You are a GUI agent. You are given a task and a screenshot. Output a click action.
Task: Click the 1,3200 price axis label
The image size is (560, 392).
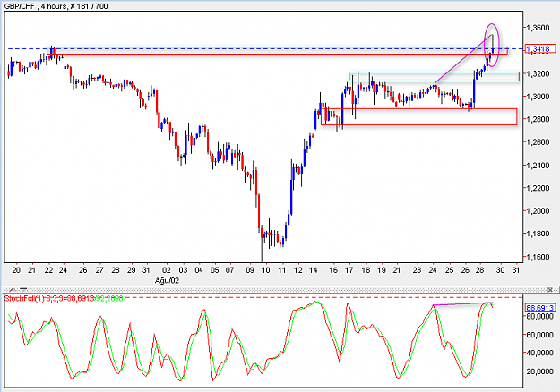tap(538, 73)
